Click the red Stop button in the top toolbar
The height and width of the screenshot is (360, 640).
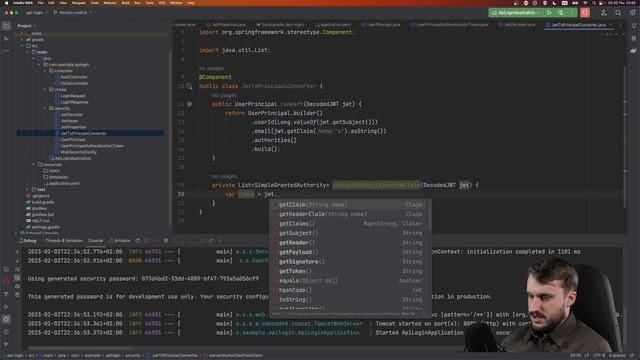584,13
